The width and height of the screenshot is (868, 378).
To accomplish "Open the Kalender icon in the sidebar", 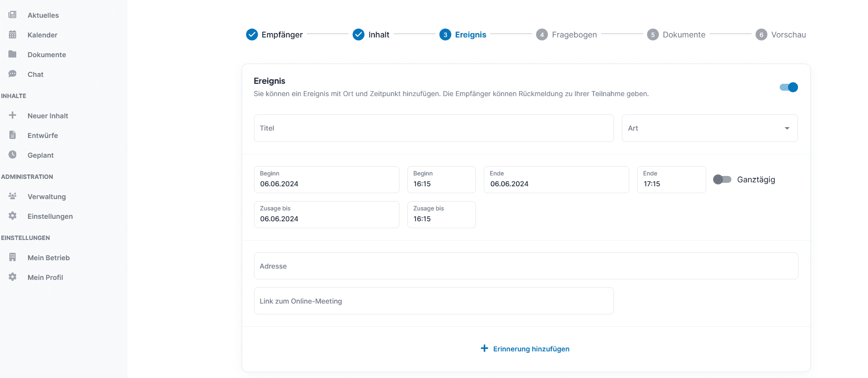I will (13, 34).
